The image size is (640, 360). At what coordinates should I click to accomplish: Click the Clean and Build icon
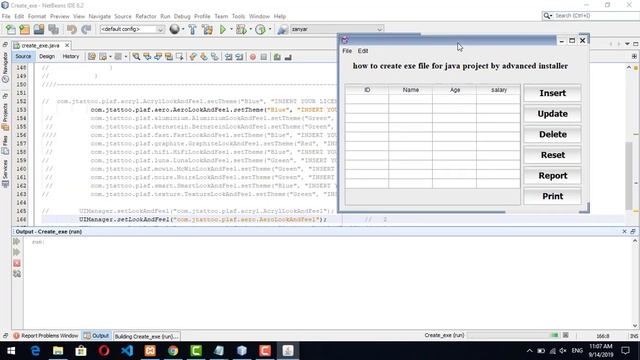click(207, 29)
